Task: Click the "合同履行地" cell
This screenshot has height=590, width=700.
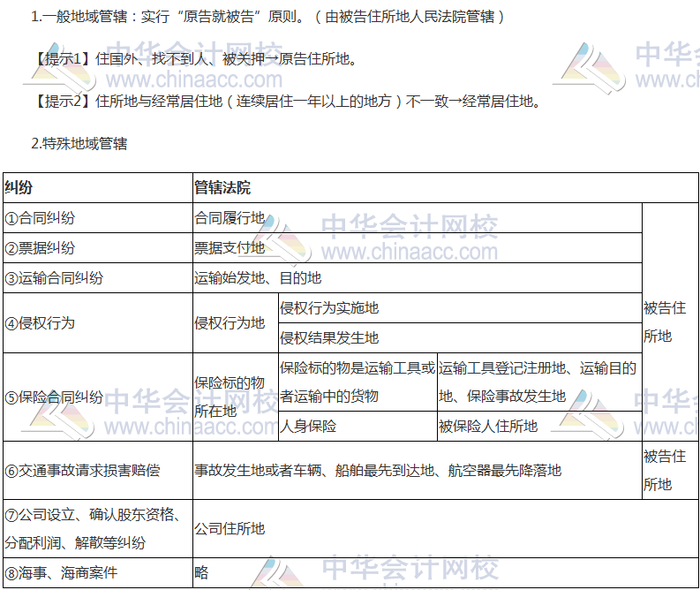Action: pyautogui.click(x=230, y=218)
